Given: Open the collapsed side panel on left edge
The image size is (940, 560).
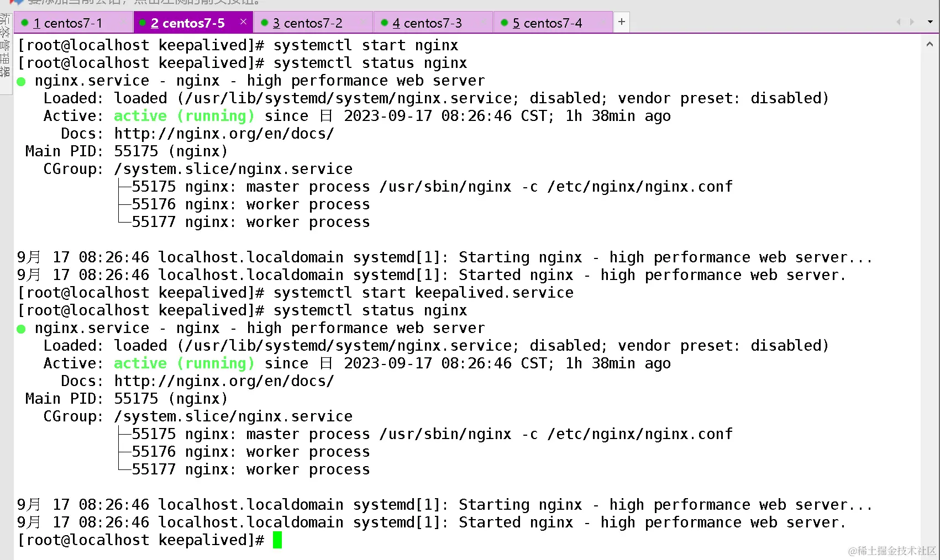Looking at the screenshot, I should [x=6, y=47].
